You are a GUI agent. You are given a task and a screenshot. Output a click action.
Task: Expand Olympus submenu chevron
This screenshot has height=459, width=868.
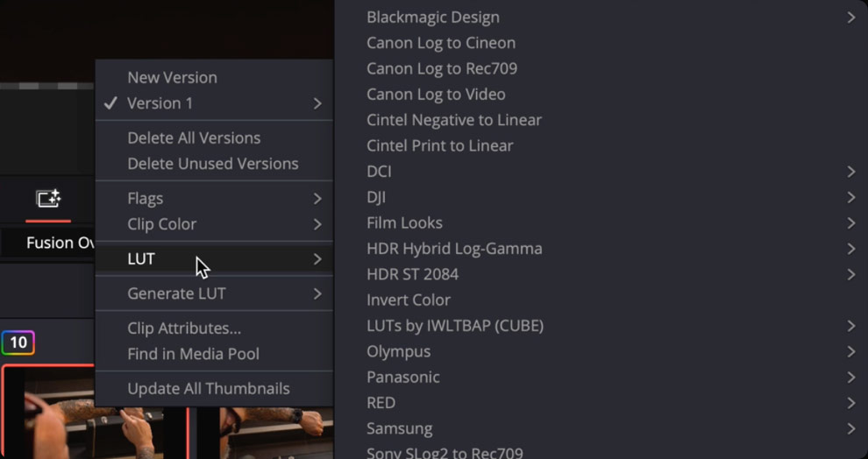(850, 351)
